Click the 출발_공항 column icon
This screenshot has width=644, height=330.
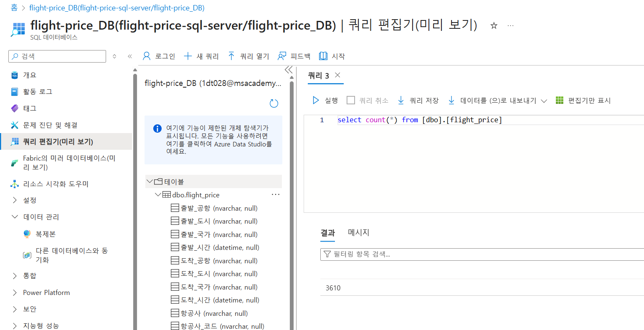click(x=175, y=208)
